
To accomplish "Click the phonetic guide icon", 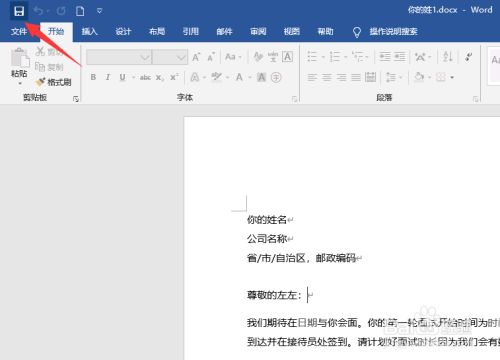I will (x=273, y=57).
